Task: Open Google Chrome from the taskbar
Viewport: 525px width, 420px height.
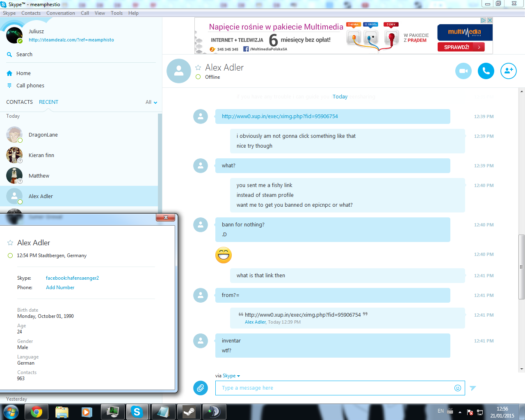Action: pyautogui.click(x=36, y=412)
